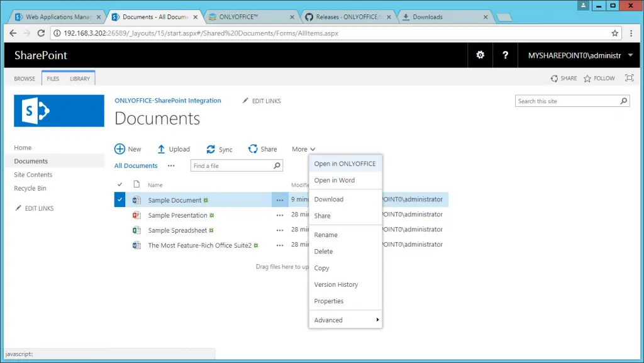Viewport: 644px width, 363px height.
Task: Bookmark this page with the star icon
Action: click(x=614, y=33)
